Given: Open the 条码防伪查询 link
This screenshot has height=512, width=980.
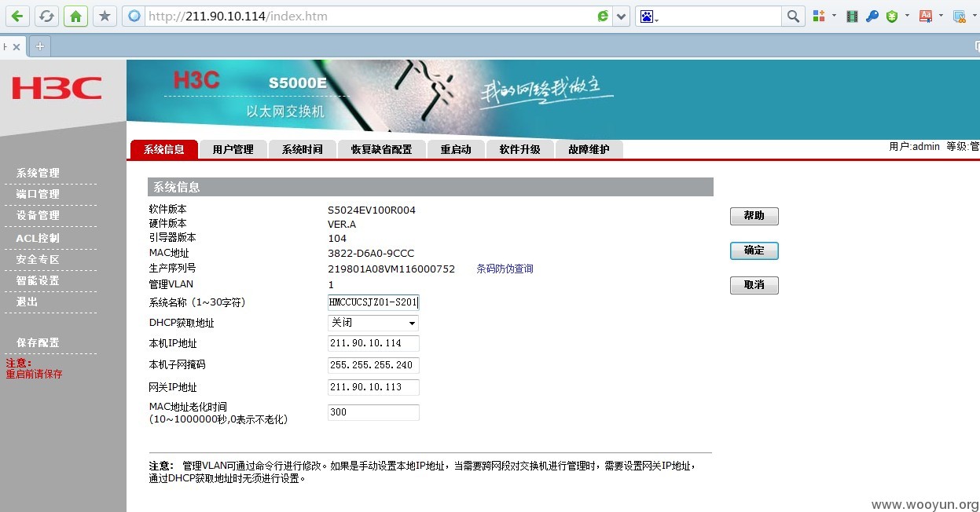Looking at the screenshot, I should 505,269.
